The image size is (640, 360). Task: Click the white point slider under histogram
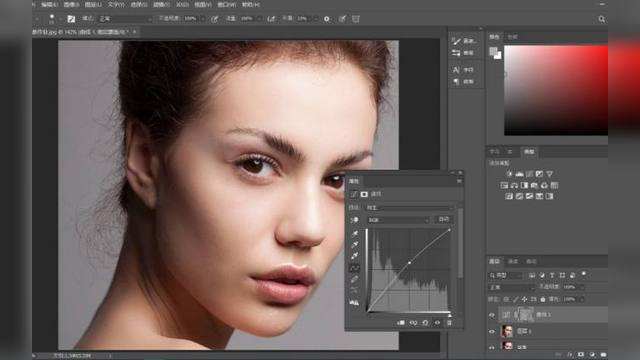pos(449,315)
